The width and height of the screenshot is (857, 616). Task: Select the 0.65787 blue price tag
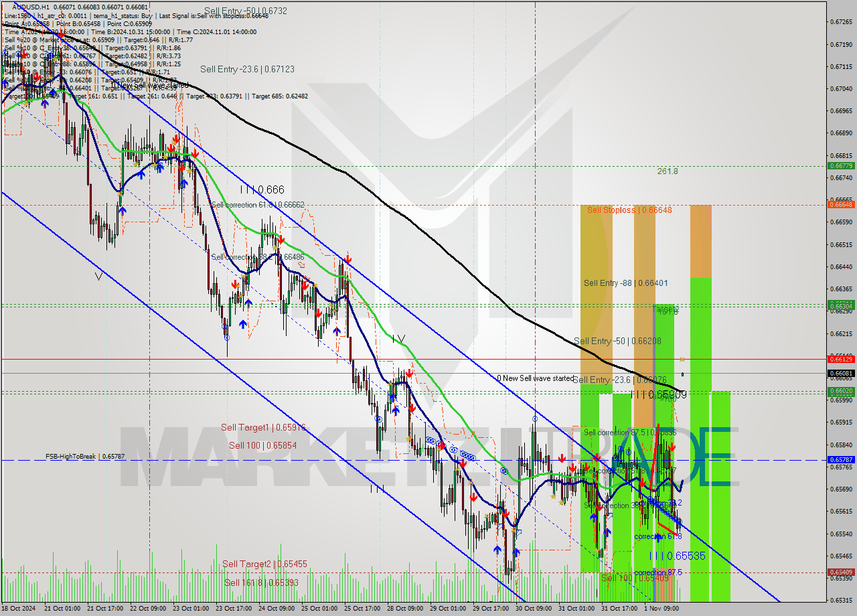[x=841, y=460]
